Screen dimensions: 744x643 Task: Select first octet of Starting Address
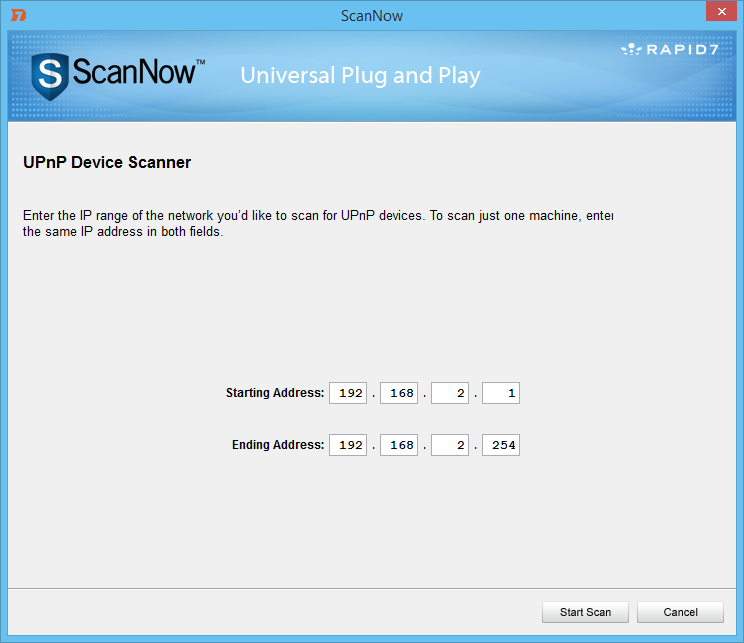point(348,393)
